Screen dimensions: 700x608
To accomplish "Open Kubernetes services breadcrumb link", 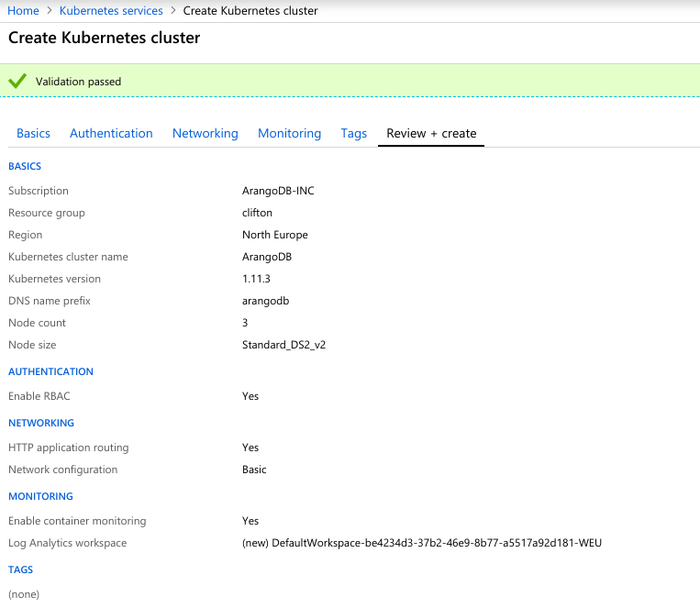I will click(x=111, y=11).
